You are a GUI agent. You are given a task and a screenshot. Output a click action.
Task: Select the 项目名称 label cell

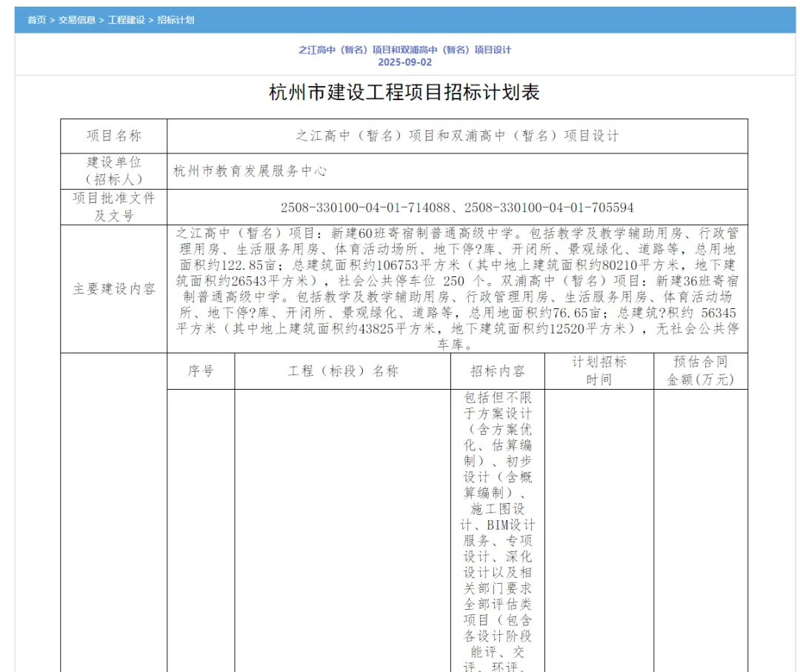[114, 136]
